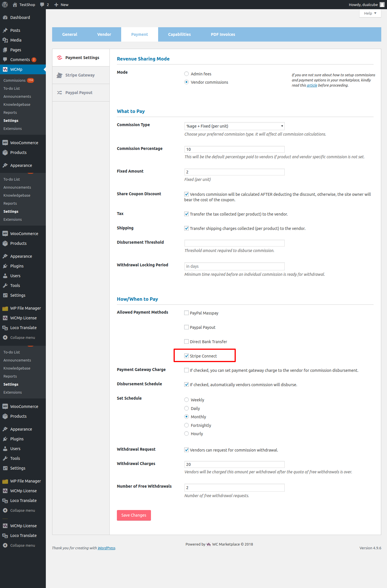
Task: Open the TestShop home icon
Action: pyautogui.click(x=15, y=5)
